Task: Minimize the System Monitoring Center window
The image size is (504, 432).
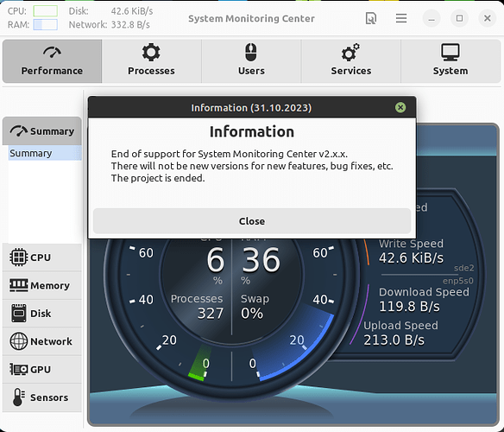Action: pyautogui.click(x=432, y=18)
